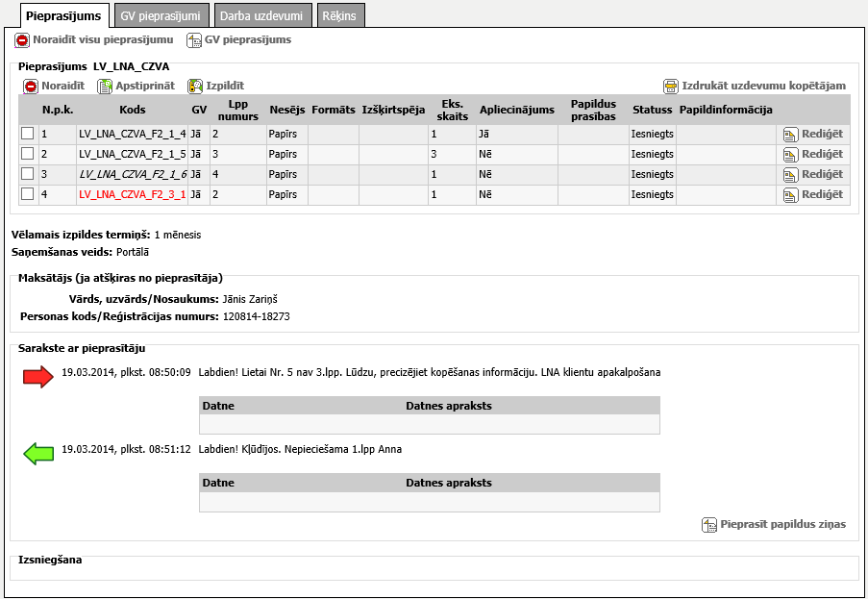Click the Noraidīt button above the table

54,87
